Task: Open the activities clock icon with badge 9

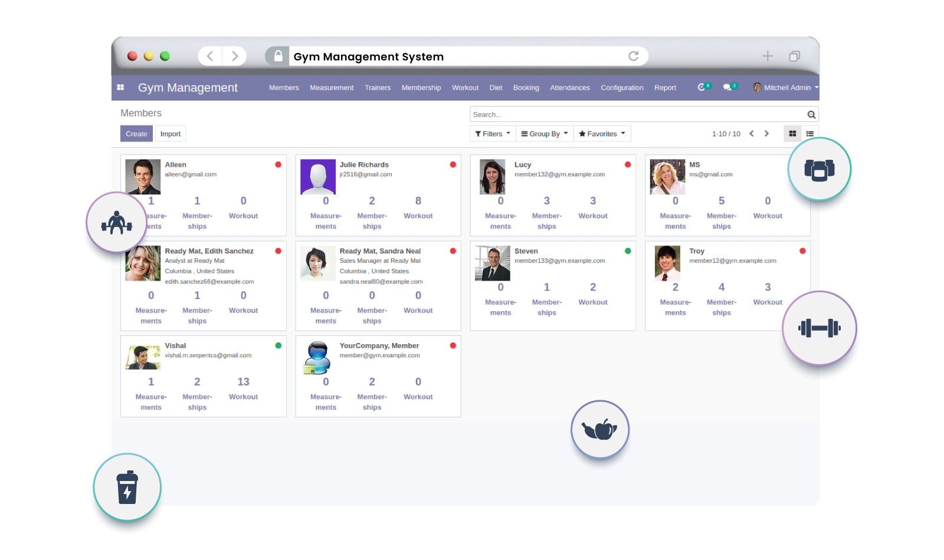Action: (x=702, y=87)
